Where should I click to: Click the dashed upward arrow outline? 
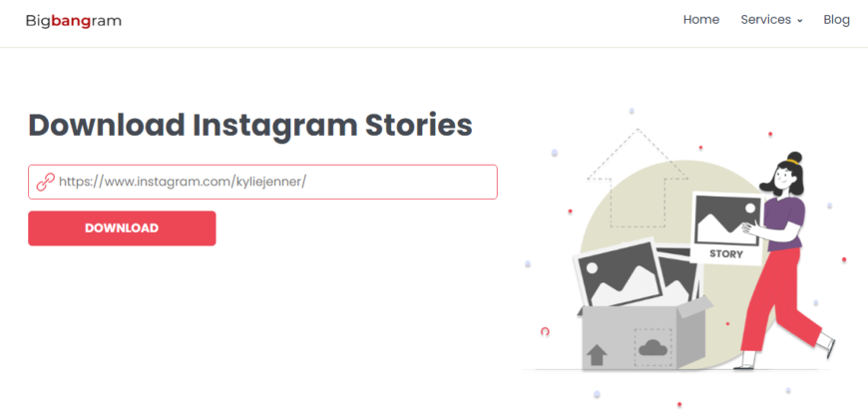[x=638, y=178]
